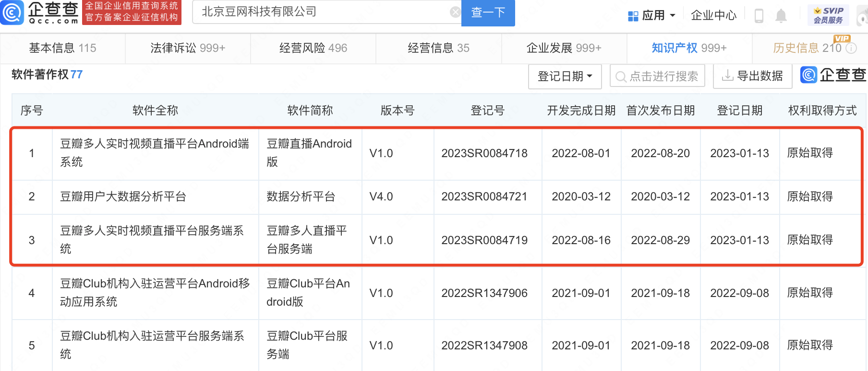The height and width of the screenshot is (371, 868).
Task: Click the mobile phone icon in header
Action: 759,16
